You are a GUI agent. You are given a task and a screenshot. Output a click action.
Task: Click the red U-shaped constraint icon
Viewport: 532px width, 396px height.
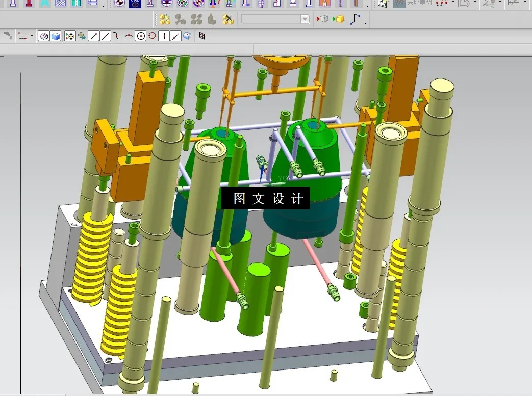[442, 4]
